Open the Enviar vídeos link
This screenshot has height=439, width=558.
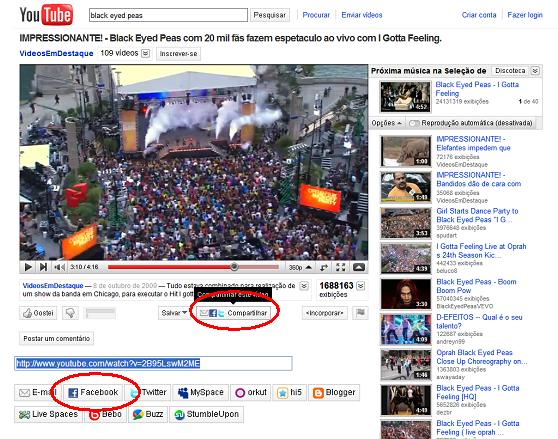(x=362, y=15)
